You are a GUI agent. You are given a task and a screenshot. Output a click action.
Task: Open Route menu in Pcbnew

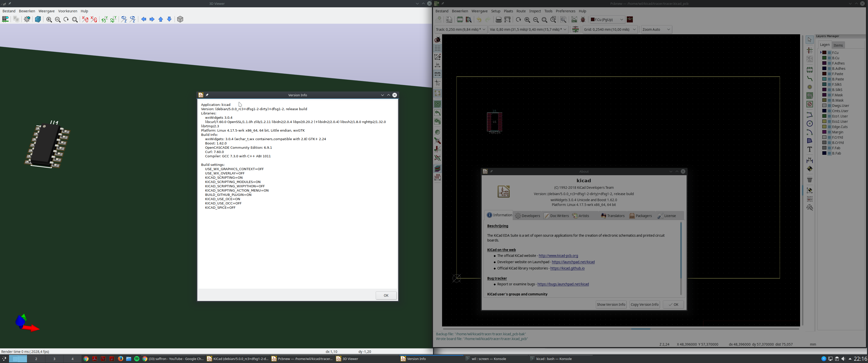click(x=521, y=11)
